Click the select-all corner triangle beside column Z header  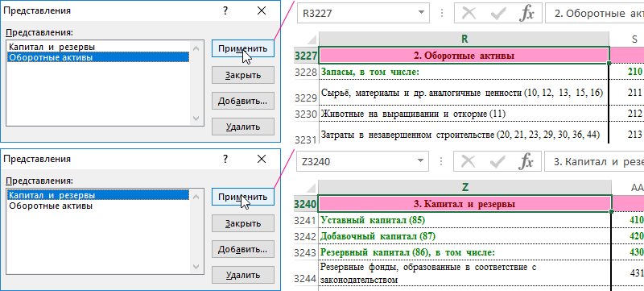coord(312,189)
